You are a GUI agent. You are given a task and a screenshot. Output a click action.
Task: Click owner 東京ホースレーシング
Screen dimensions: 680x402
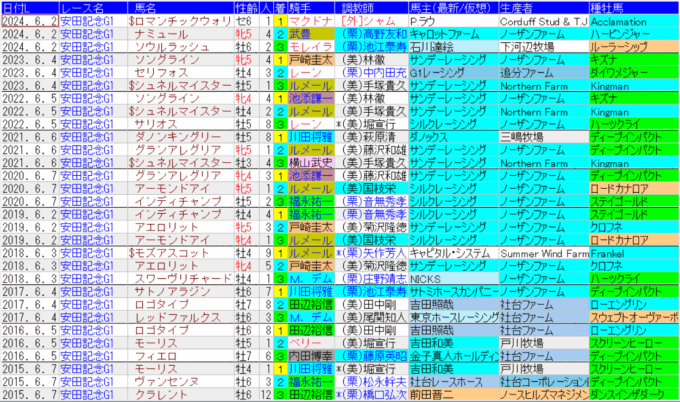(453, 317)
